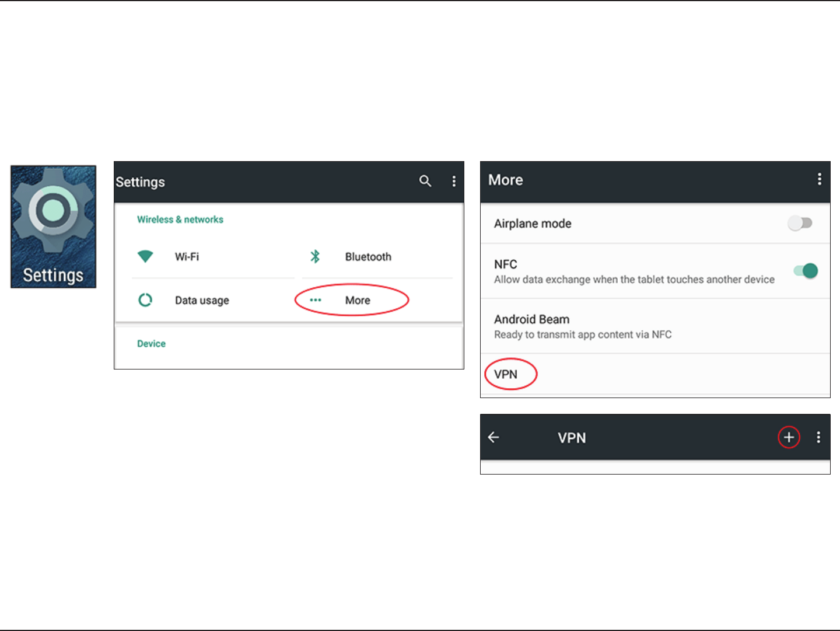Open the Settings overflow menu
Image resolution: width=840 pixels, height=631 pixels.
[454, 182]
